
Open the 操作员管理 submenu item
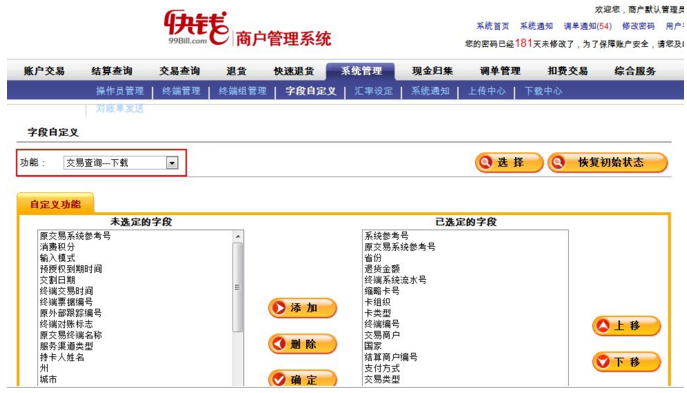[120, 91]
